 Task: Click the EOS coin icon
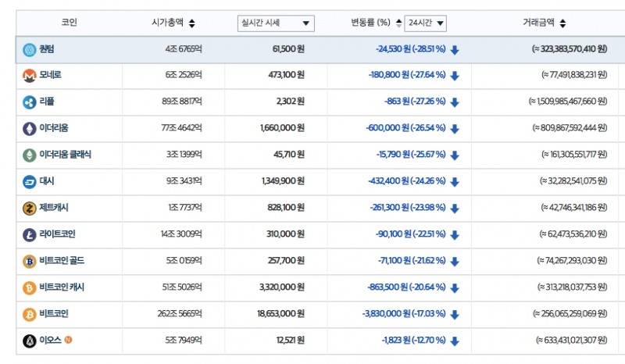[30, 341]
